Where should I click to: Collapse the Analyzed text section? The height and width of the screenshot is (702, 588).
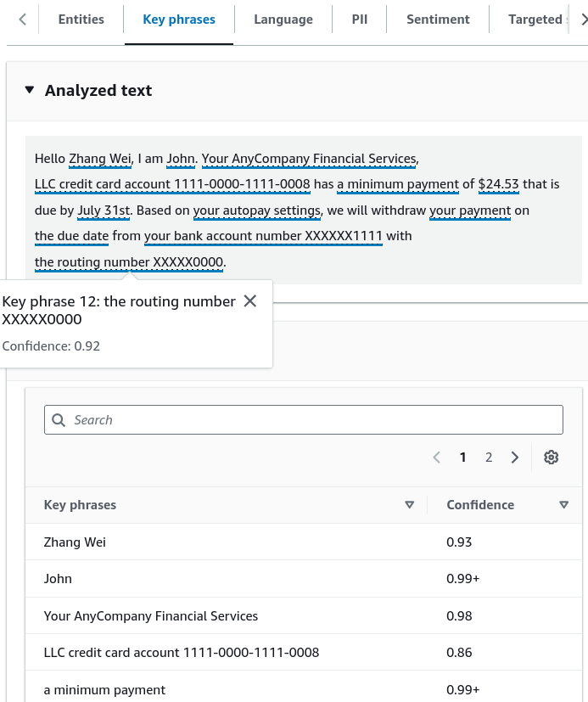[x=30, y=90]
